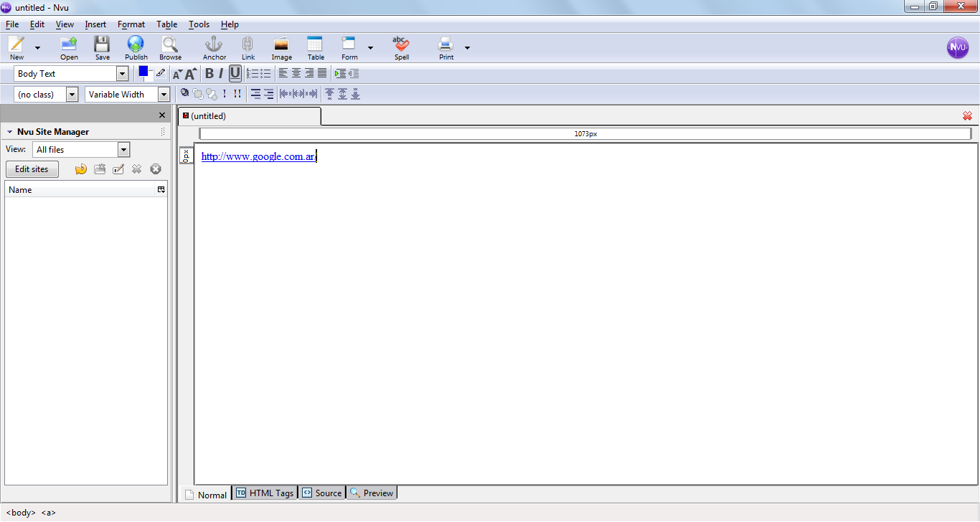Create a new page with the New icon
Screen dimensions: 980x522
tap(17, 47)
